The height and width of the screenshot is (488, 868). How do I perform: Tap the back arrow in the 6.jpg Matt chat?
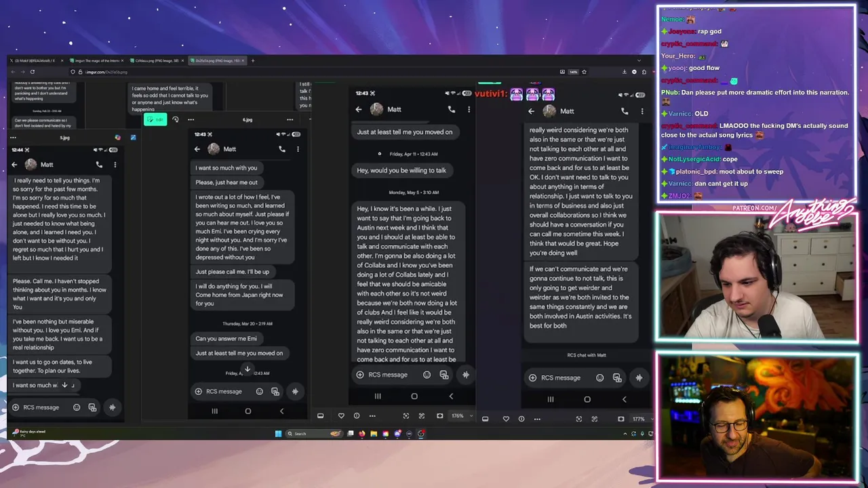coord(197,149)
